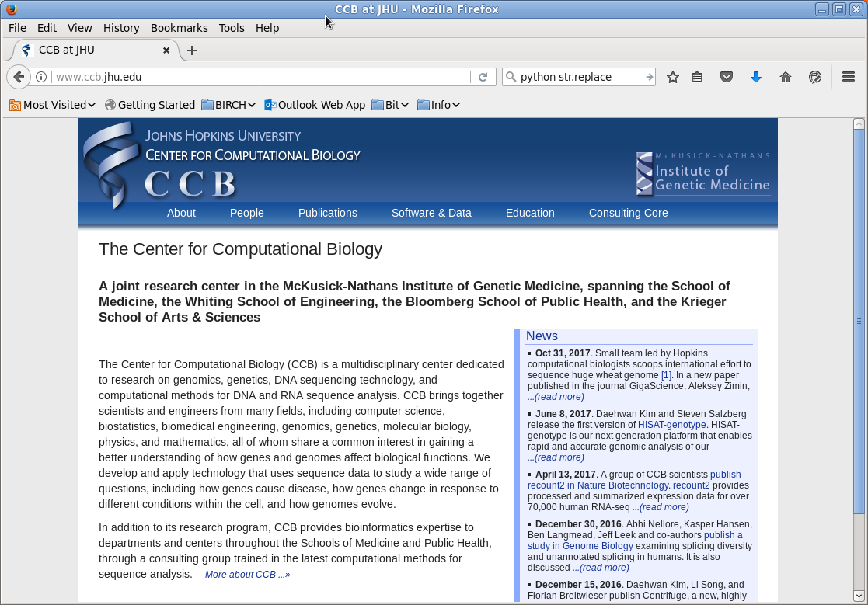
Task: Open the hamburger menu button
Action: coord(849,77)
